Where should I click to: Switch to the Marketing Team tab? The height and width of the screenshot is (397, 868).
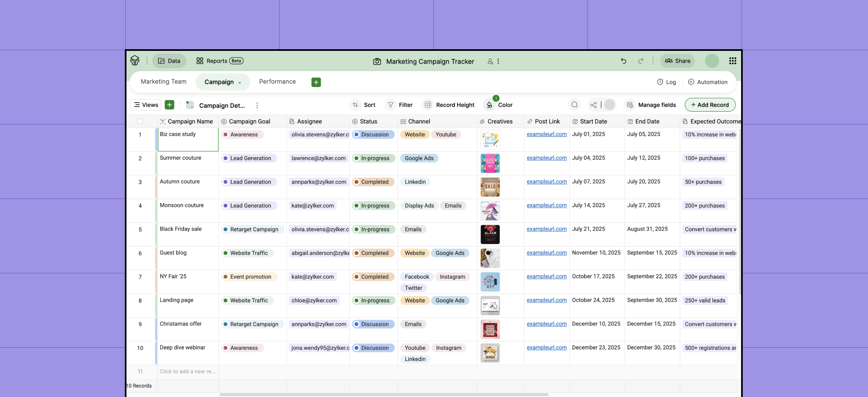point(164,81)
